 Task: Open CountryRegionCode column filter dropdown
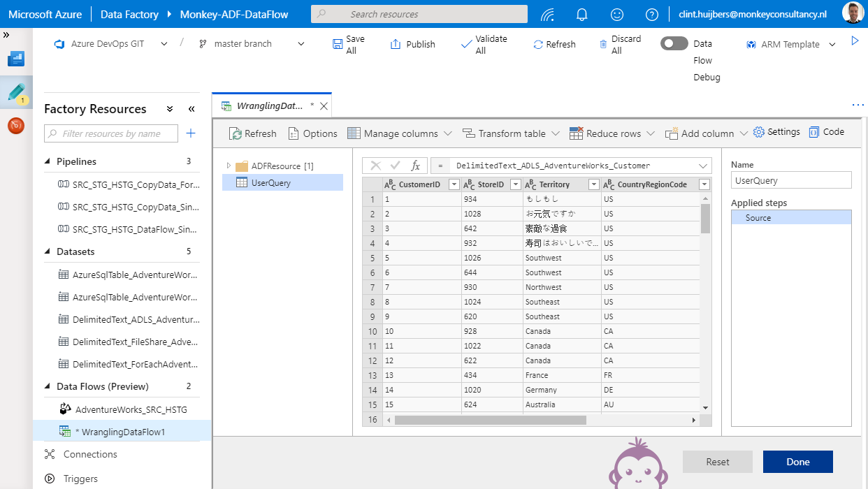[704, 184]
